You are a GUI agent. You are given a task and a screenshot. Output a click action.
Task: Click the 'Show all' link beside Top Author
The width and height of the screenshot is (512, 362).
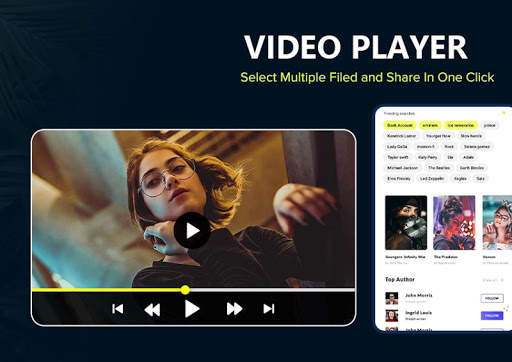pyautogui.click(x=493, y=280)
